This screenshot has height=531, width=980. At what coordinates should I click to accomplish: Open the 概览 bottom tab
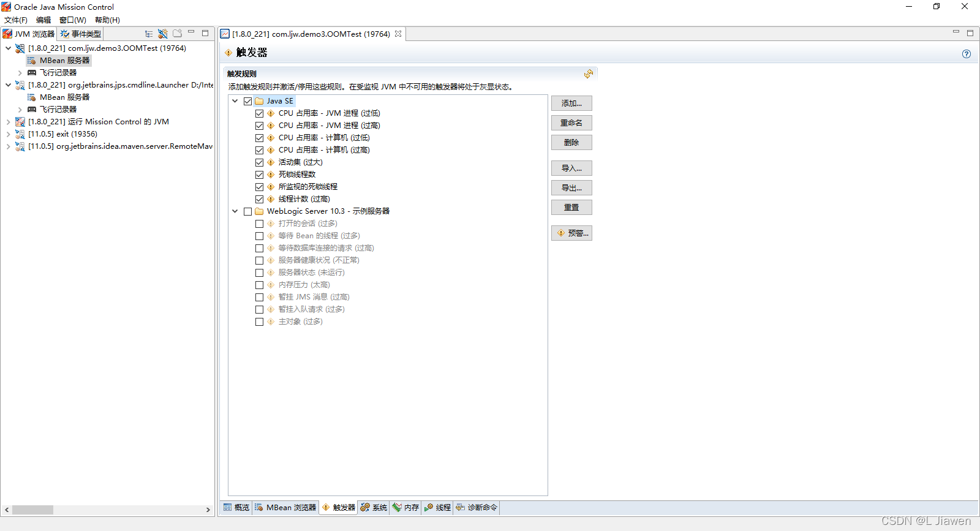(x=236, y=508)
